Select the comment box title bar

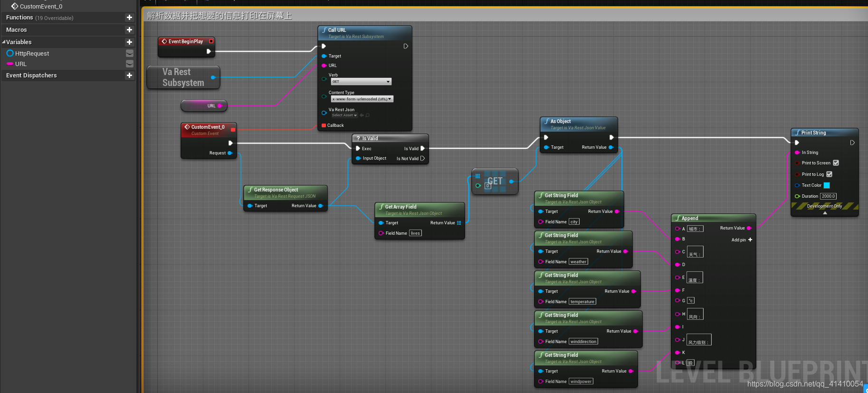pos(506,16)
